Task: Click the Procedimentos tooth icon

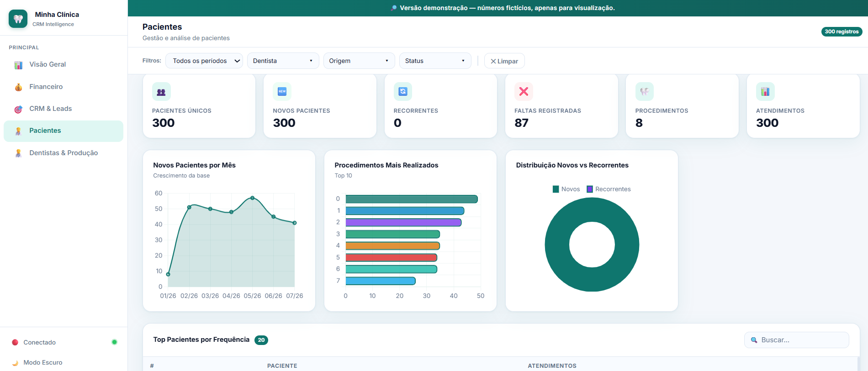Action: coord(645,92)
